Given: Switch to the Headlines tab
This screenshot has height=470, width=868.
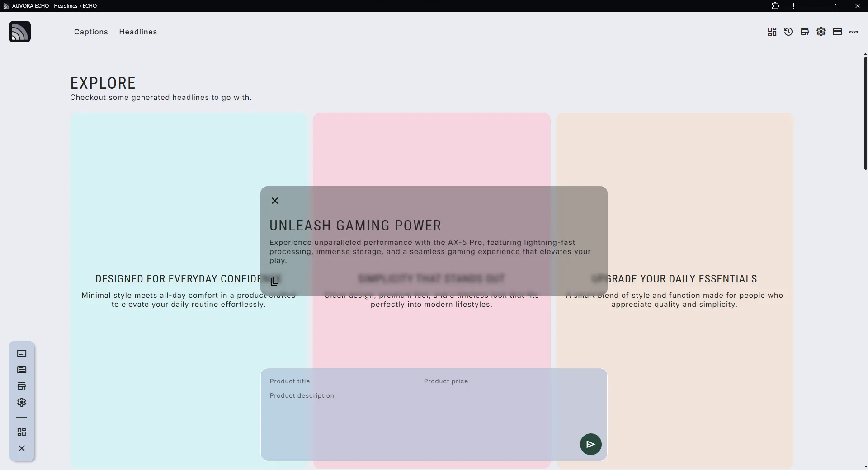Looking at the screenshot, I should click(138, 32).
